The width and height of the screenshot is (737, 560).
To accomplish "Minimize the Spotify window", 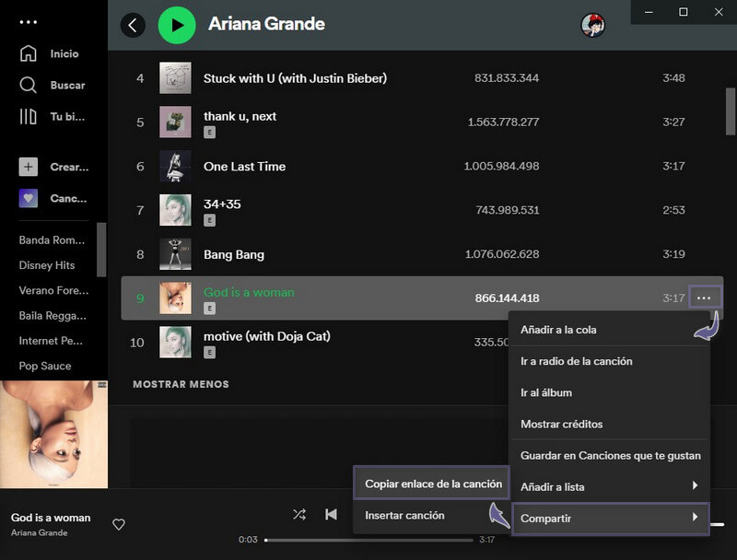I will click(649, 12).
